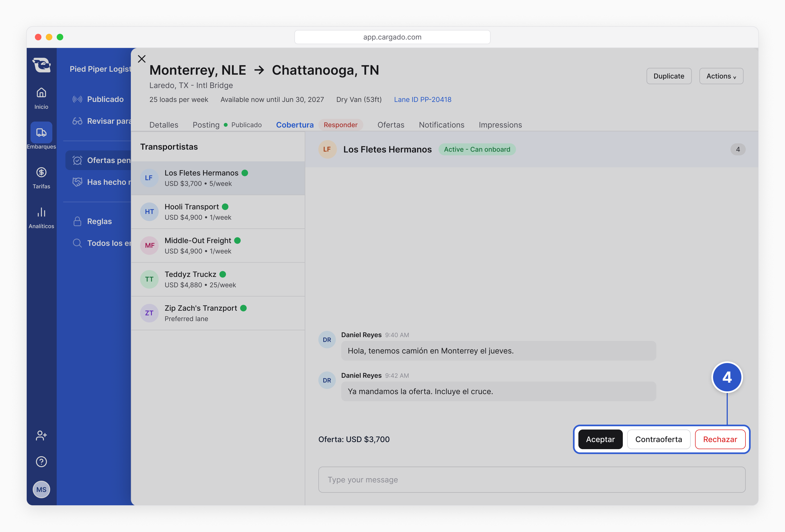Screen dimensions: 785x532
Task: Open the Impressions tab
Action: click(500, 125)
